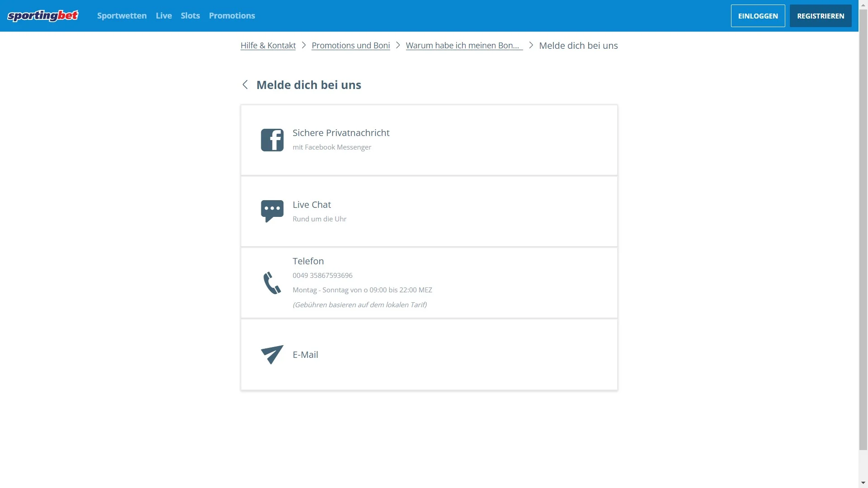Screen dimensions: 868x488
Task: Click breadcrumb chevron after Hilfe & Kontakt
Action: click(x=304, y=45)
